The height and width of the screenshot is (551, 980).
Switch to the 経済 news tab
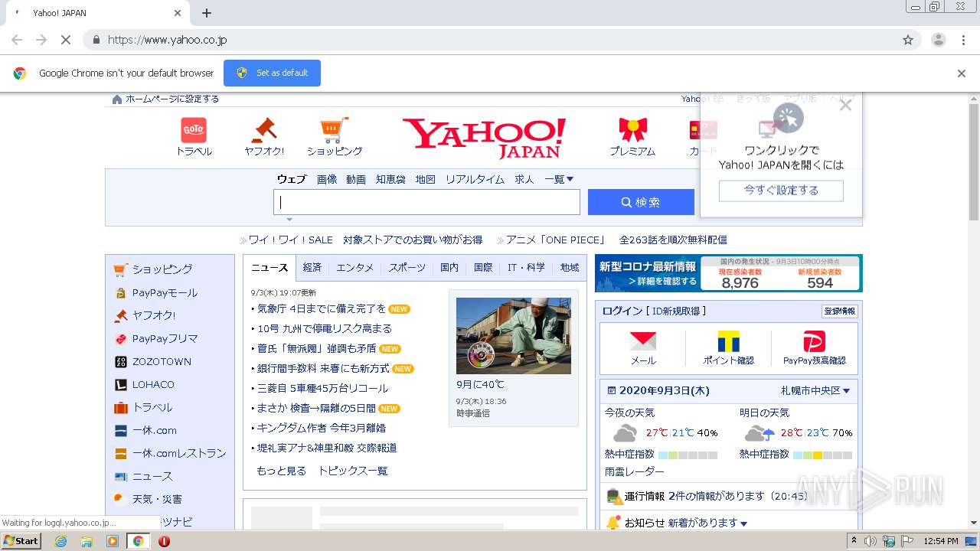coord(312,268)
